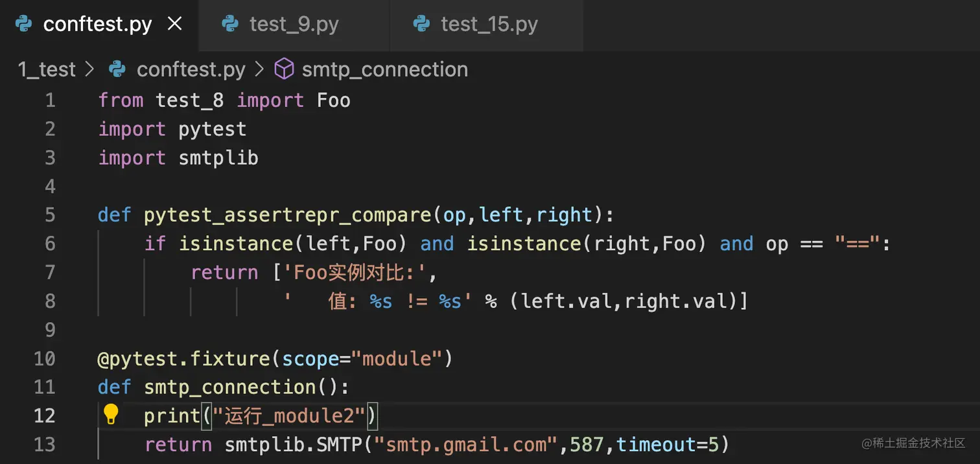Image resolution: width=980 pixels, height=464 pixels.
Task: Click the Python icon on conftest.py tab
Action: pos(24,25)
